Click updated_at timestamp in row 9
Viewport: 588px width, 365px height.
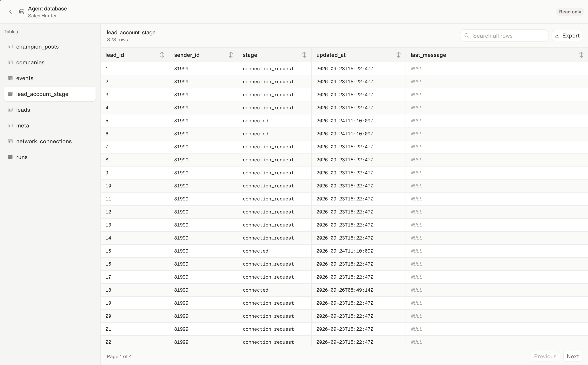345,173
